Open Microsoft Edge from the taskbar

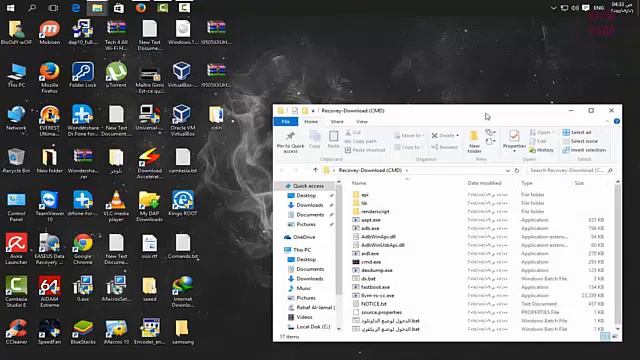(x=76, y=8)
